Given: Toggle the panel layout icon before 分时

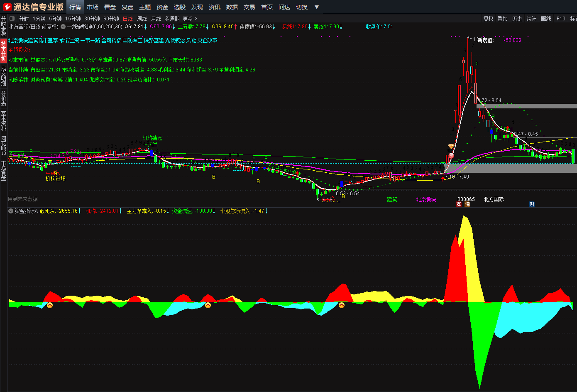Looking at the screenshot, I should click(x=12, y=19).
